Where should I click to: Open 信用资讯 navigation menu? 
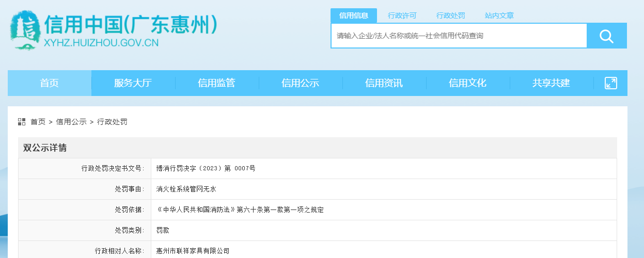click(x=384, y=83)
